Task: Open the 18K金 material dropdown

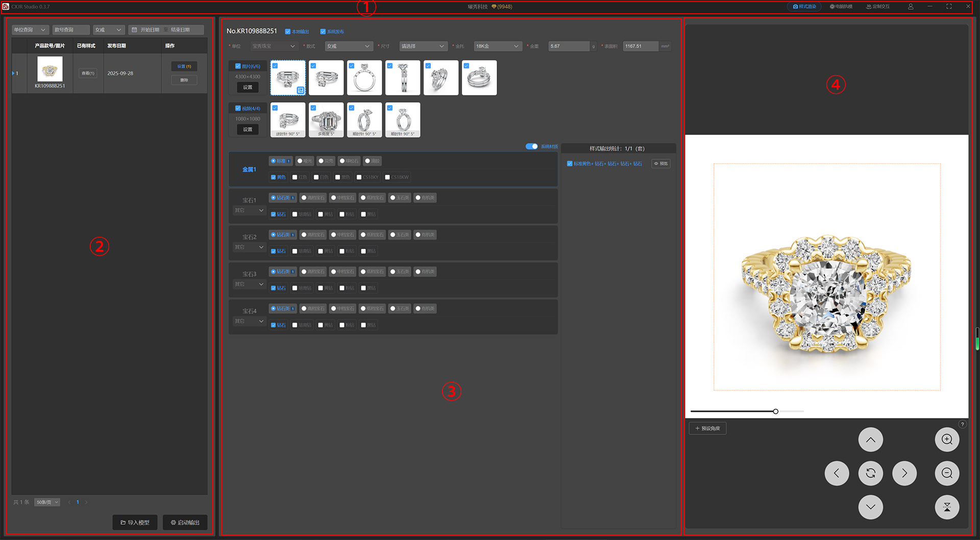Action: tap(497, 46)
